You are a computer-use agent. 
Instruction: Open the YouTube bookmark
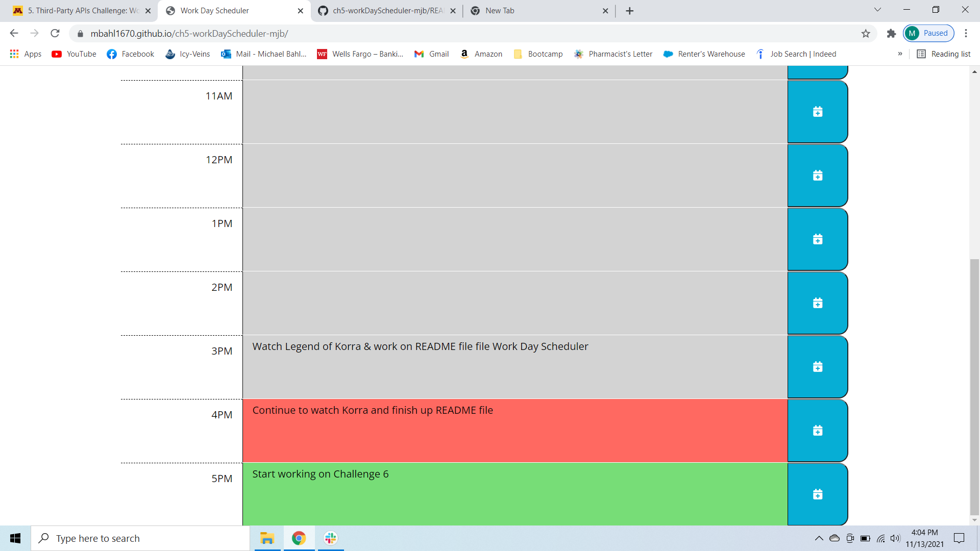click(x=74, y=54)
